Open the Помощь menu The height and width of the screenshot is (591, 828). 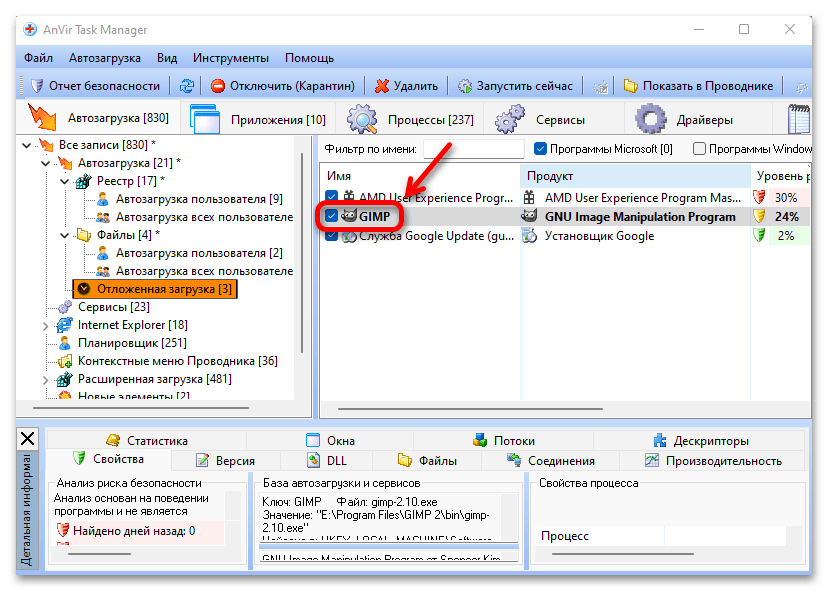coord(309,58)
